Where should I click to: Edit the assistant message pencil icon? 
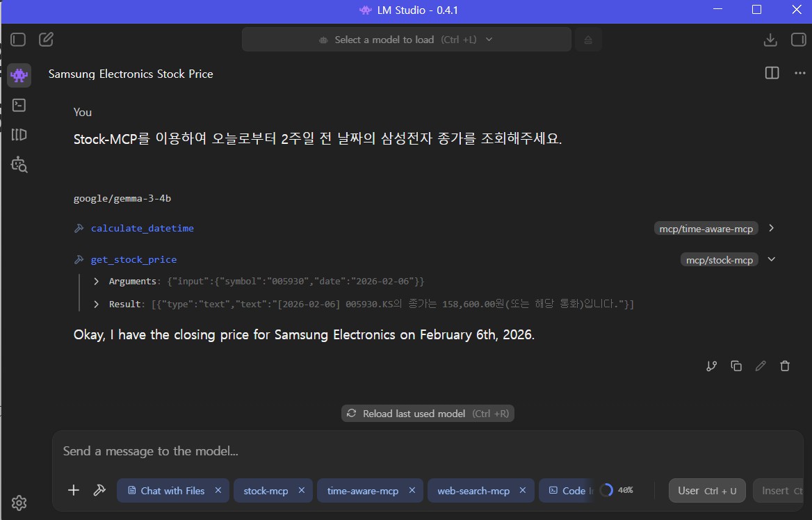point(761,366)
